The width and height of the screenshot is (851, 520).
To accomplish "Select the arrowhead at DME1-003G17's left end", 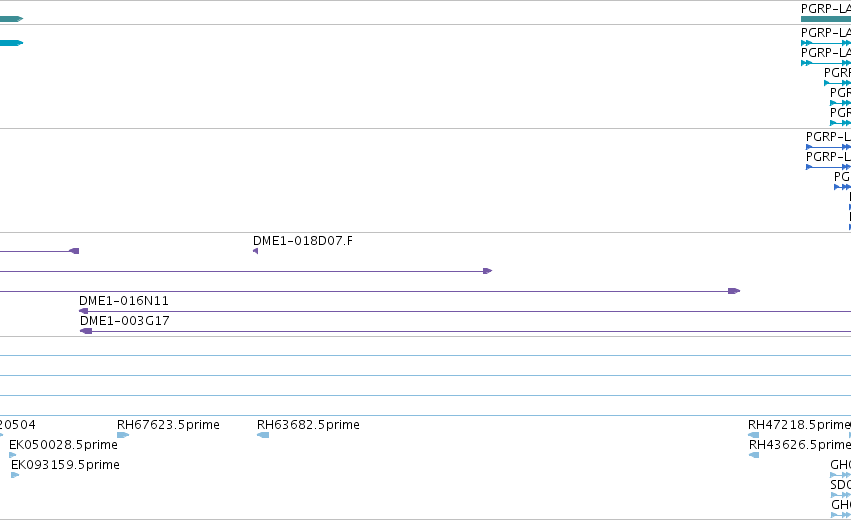I will (86, 331).
